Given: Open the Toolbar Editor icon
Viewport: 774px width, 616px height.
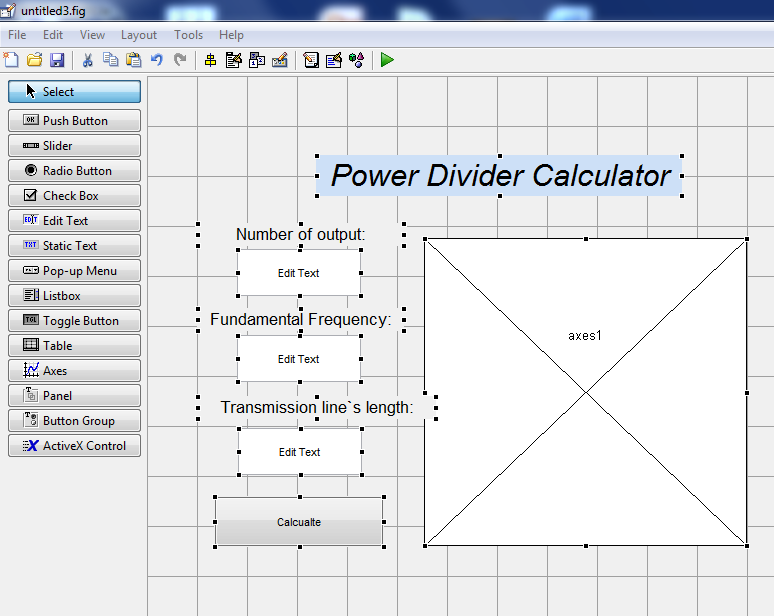Looking at the screenshot, I should point(280,60).
